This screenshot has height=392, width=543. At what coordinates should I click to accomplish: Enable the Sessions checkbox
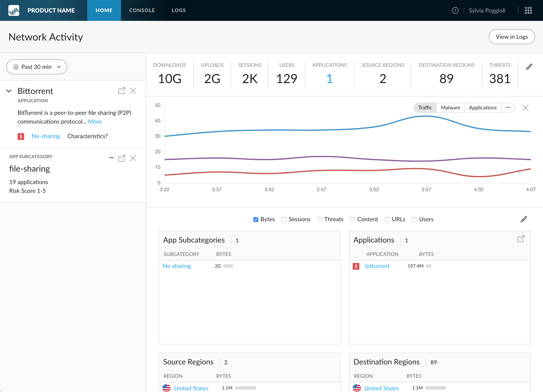(x=284, y=220)
